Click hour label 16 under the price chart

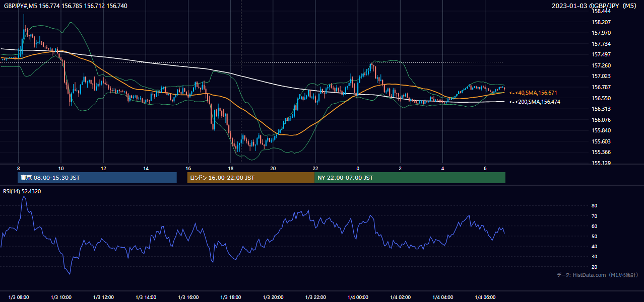coord(188,168)
